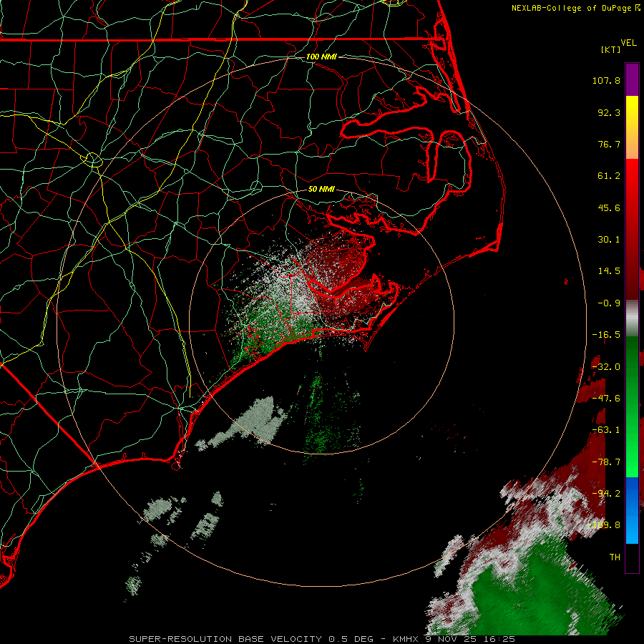The height and width of the screenshot is (644, 644).
Task: Click the 30.1 velocity scale value
Action: pyautogui.click(x=609, y=240)
